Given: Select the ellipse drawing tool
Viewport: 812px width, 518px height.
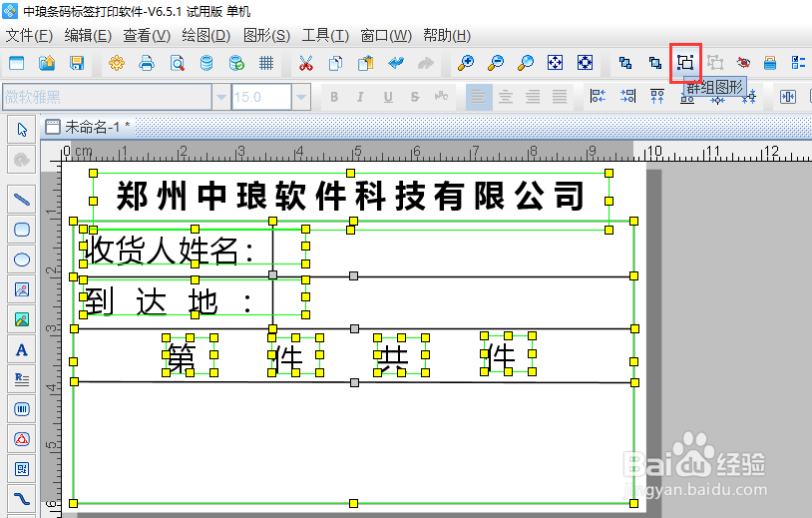Looking at the screenshot, I should 22,259.
